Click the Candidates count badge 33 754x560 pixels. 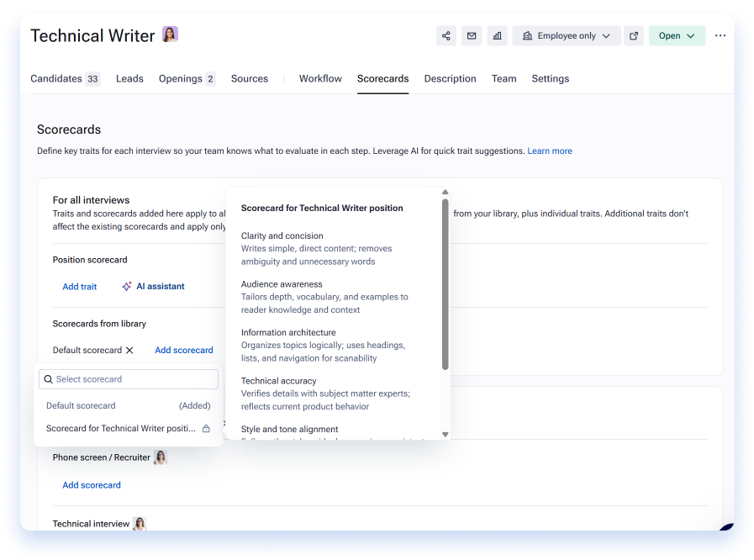pos(92,79)
